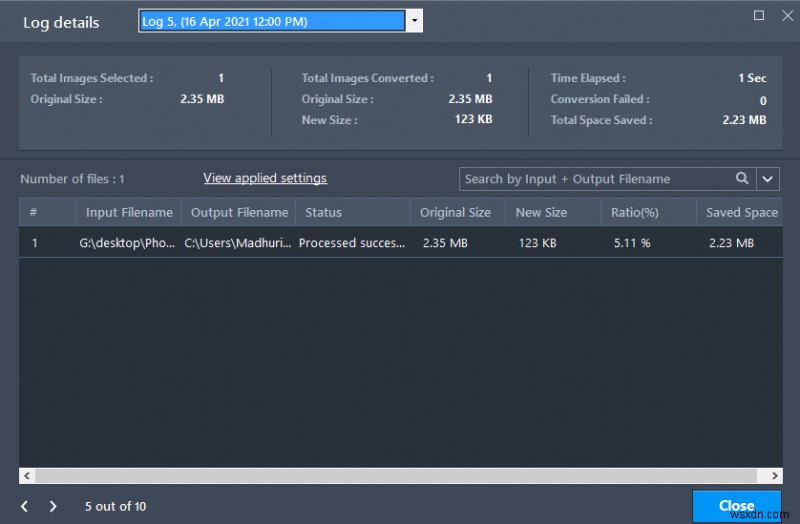Image resolution: width=800 pixels, height=524 pixels.
Task: Select the G:\desktop\Pho... input filename cell
Action: tap(127, 243)
